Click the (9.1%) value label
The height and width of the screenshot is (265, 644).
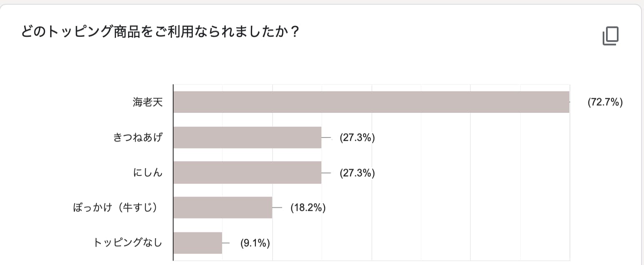pyautogui.click(x=255, y=243)
